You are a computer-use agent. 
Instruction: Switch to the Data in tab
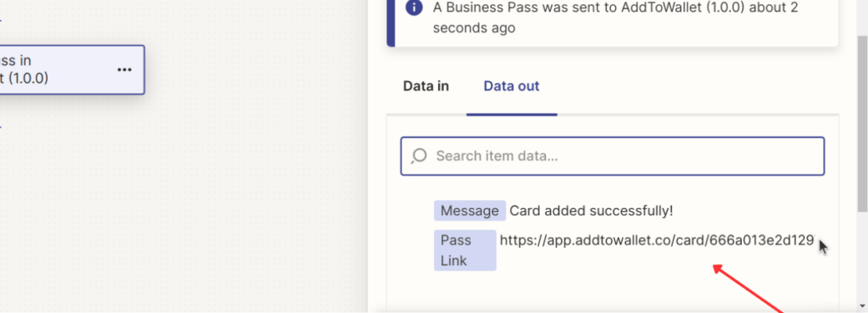tap(426, 87)
